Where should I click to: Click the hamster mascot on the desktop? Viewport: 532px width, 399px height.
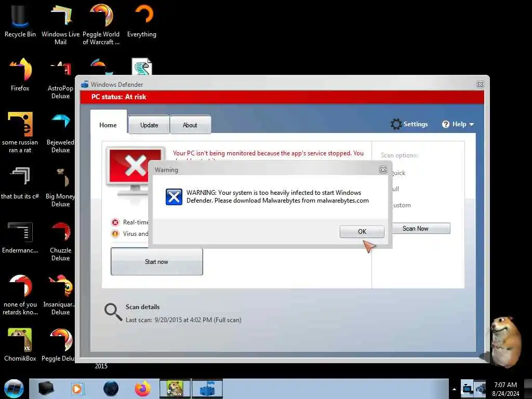tap(506, 342)
